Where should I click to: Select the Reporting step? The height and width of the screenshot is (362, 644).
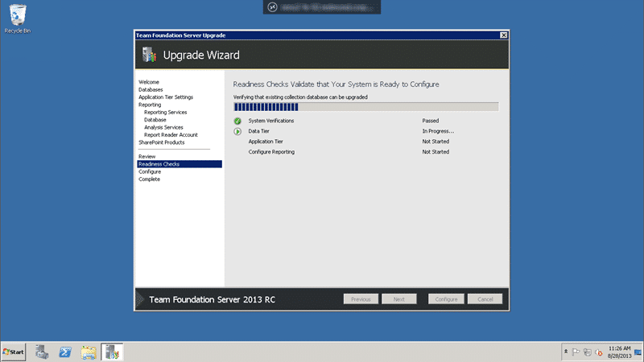(150, 105)
